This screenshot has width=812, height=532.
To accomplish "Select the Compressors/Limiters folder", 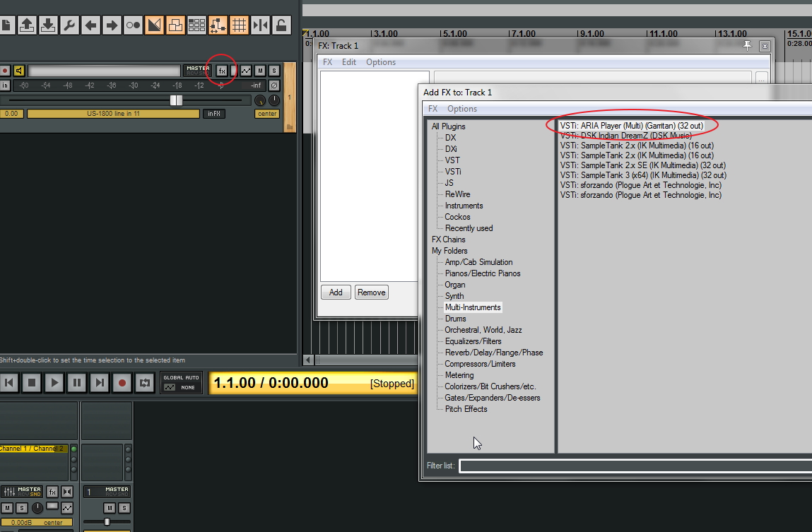I will (x=480, y=364).
